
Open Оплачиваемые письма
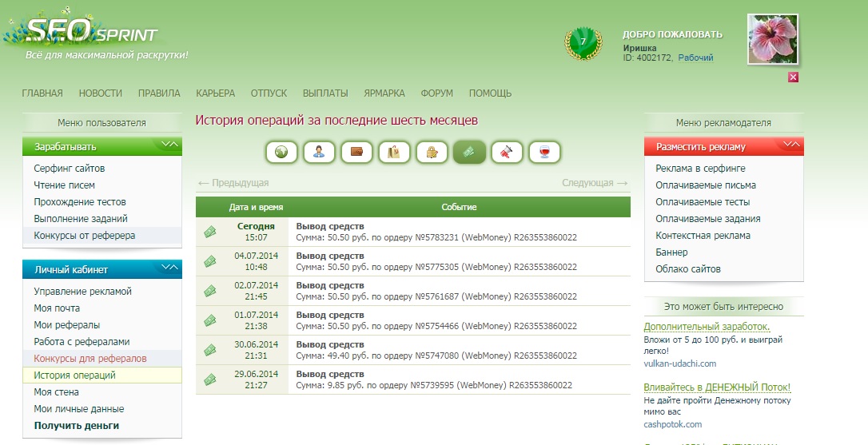pyautogui.click(x=706, y=185)
